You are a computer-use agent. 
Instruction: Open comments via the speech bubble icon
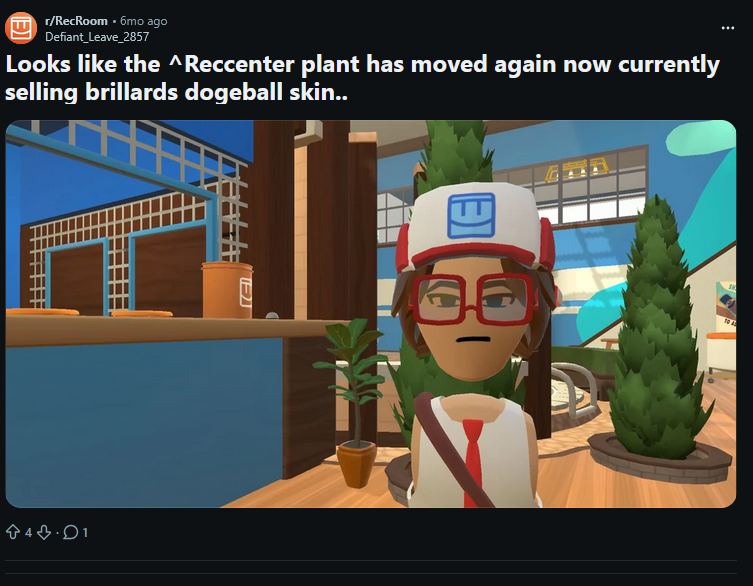point(70,532)
